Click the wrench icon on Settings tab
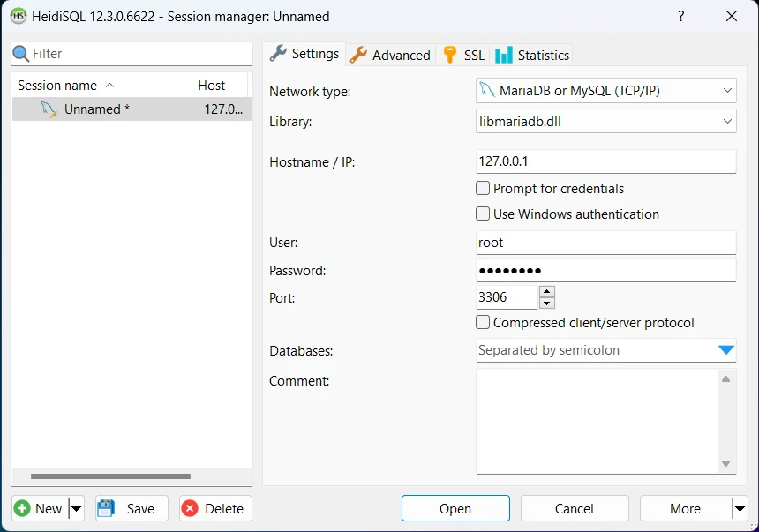The image size is (759, 532). coord(278,53)
